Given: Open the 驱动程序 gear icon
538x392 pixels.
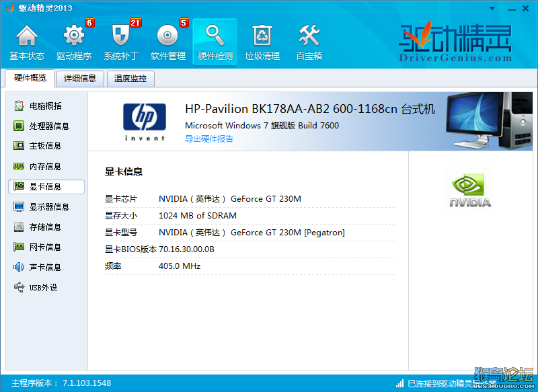Looking at the screenshot, I should tap(74, 36).
